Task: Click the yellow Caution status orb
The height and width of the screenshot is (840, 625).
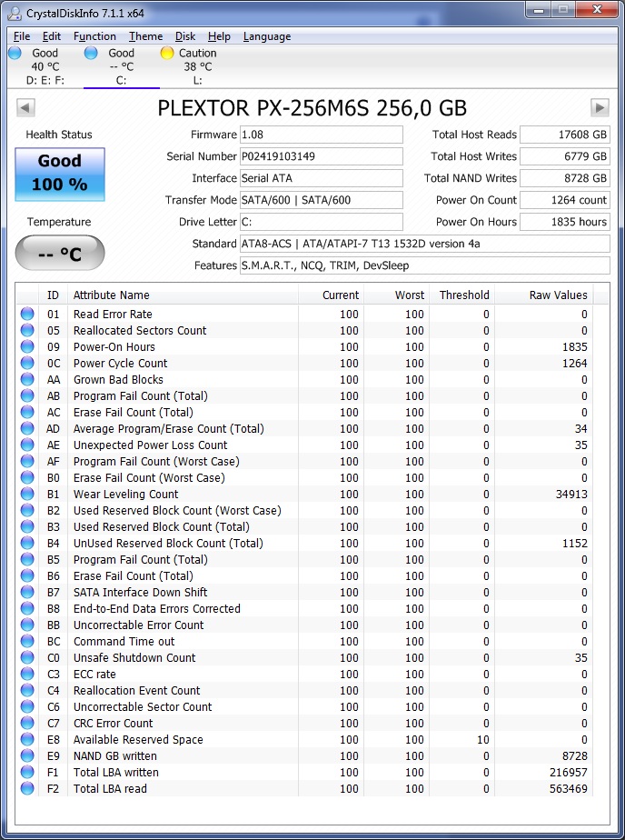Action: coord(167,53)
